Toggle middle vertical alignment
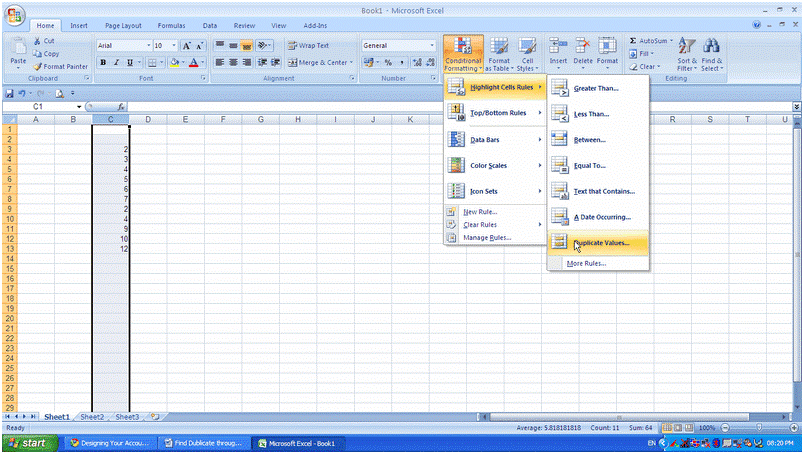The height and width of the screenshot is (454, 804). 233,46
